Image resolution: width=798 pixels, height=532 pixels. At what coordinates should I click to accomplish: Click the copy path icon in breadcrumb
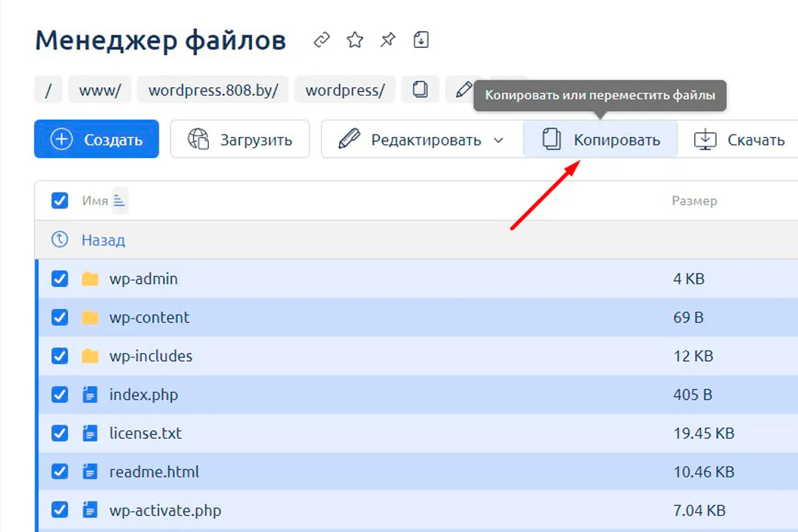[420, 90]
